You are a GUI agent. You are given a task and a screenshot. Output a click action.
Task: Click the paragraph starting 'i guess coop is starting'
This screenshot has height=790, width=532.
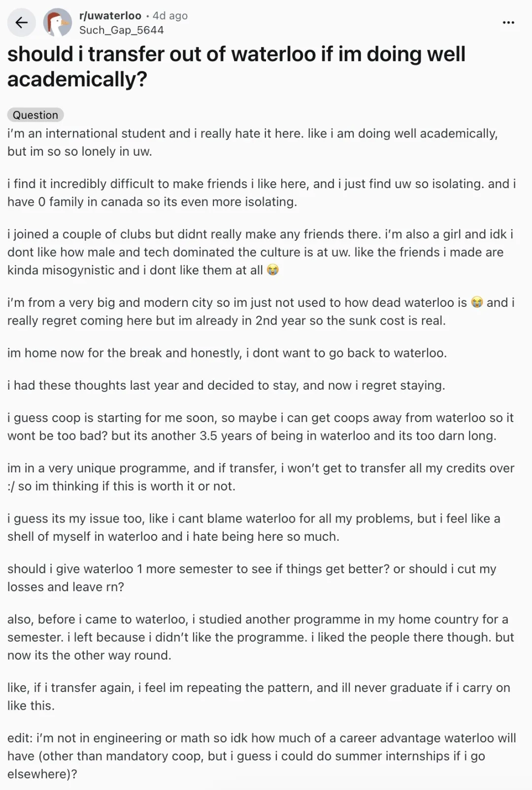(260, 427)
